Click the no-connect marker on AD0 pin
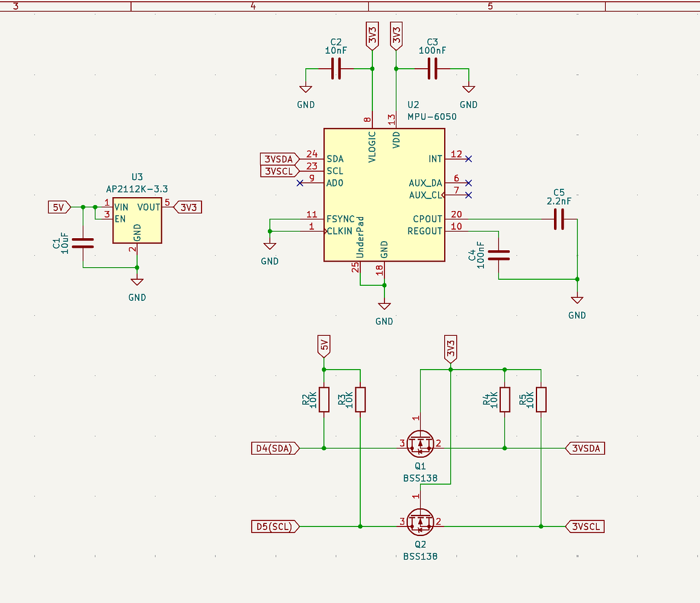700x603 pixels. pos(300,183)
